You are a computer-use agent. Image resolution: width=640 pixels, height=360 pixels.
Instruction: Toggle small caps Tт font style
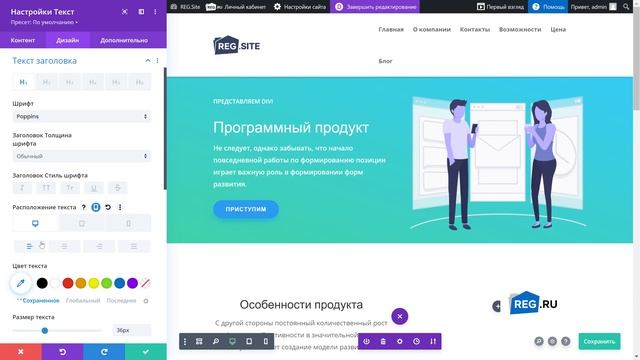[70, 188]
